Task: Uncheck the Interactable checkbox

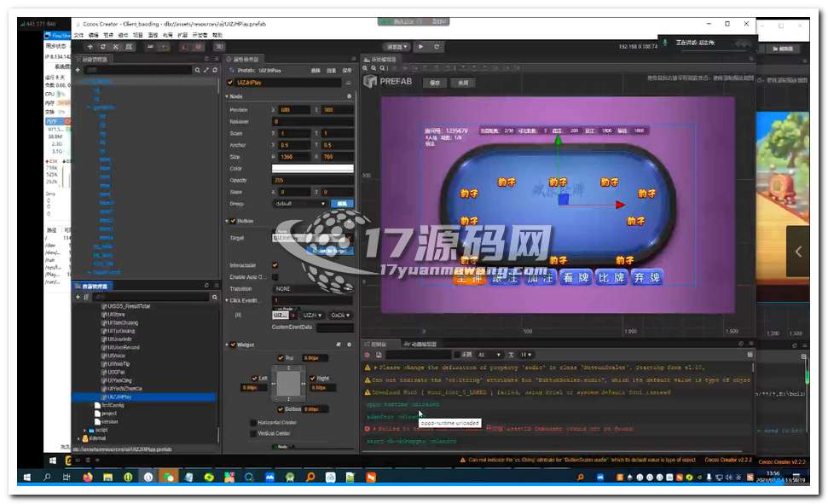Action: pos(275,264)
